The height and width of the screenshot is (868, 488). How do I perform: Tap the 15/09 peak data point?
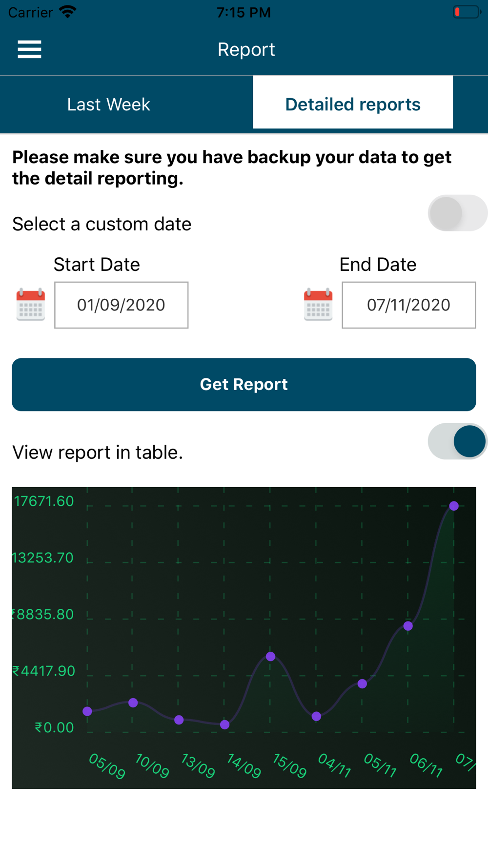click(271, 657)
